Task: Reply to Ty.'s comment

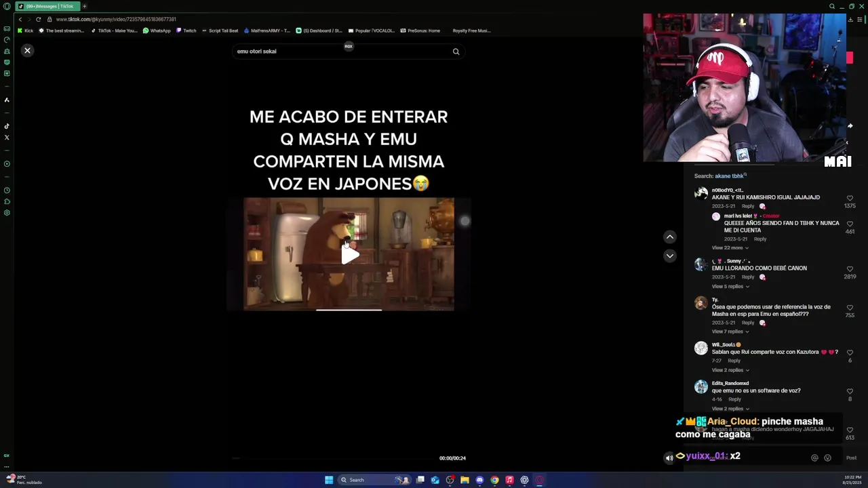Action: [747, 323]
